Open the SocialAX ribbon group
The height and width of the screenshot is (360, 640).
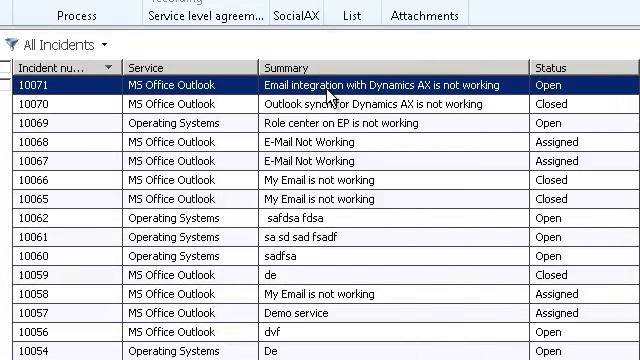(296, 16)
